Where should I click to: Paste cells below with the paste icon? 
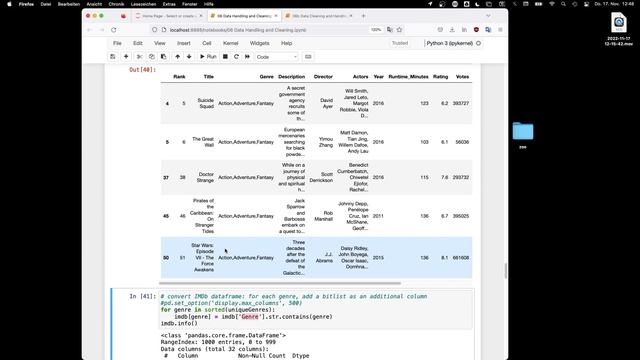pos(163,57)
